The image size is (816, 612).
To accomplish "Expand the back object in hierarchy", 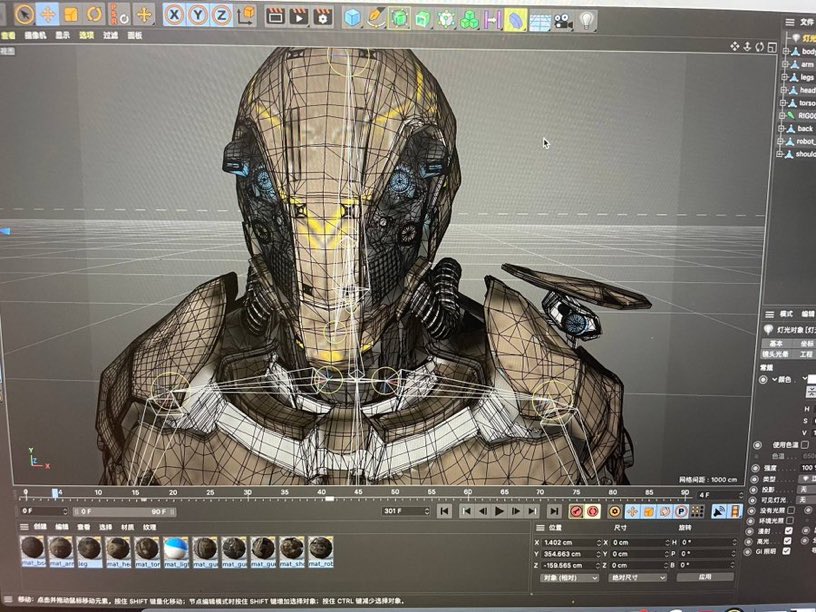I will pyautogui.click(x=782, y=129).
